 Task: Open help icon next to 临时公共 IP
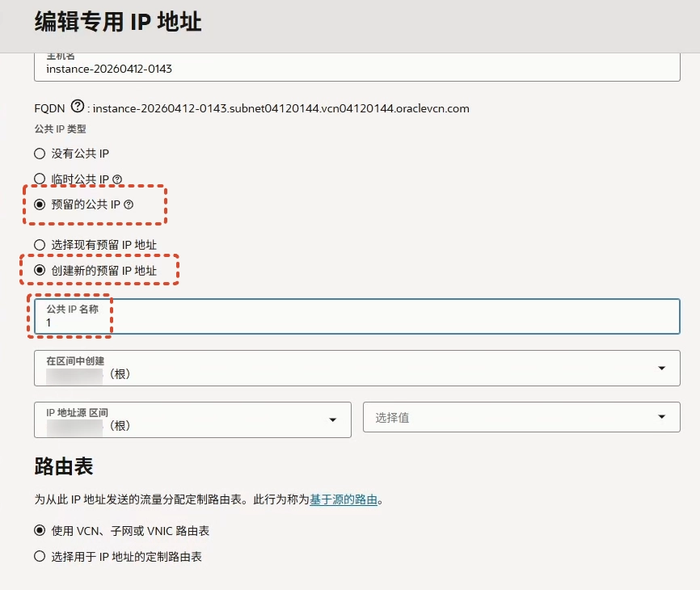click(x=117, y=179)
